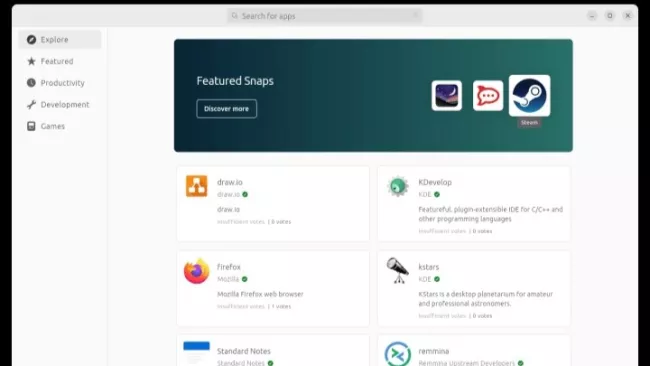This screenshot has height=366, width=650.
Task: Click the draw.io verified publisher badge
Action: tap(245, 194)
